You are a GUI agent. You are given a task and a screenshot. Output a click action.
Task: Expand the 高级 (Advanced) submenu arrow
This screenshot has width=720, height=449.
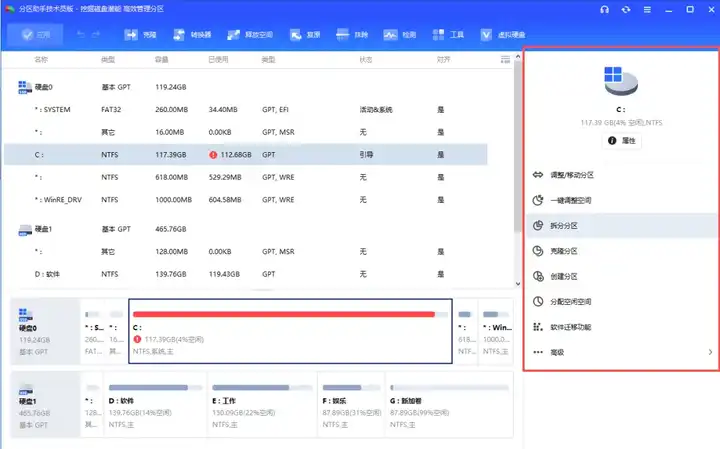[710, 352]
